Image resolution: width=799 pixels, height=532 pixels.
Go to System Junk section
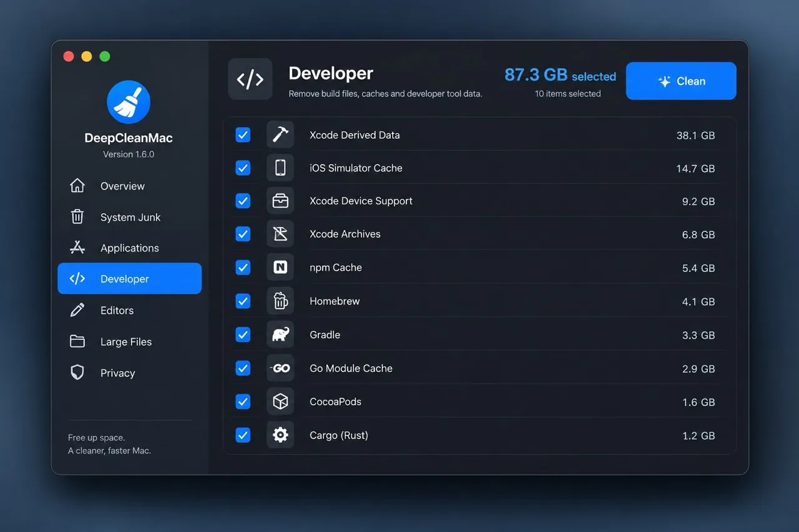tap(129, 216)
